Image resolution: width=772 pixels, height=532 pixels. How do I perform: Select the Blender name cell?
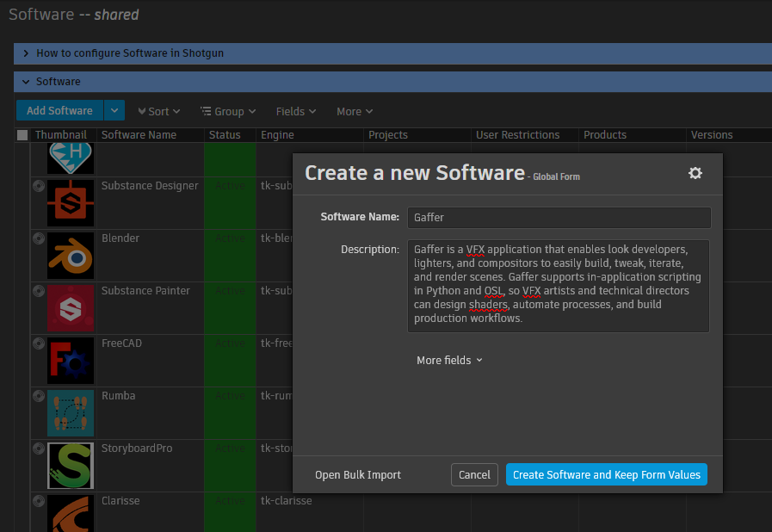tap(150, 256)
